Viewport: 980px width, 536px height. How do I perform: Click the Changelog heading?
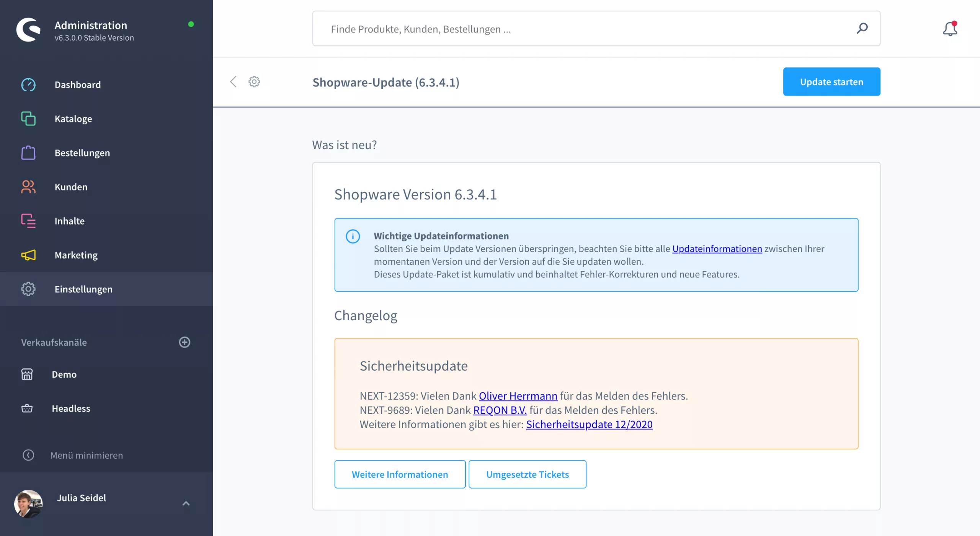coord(366,316)
